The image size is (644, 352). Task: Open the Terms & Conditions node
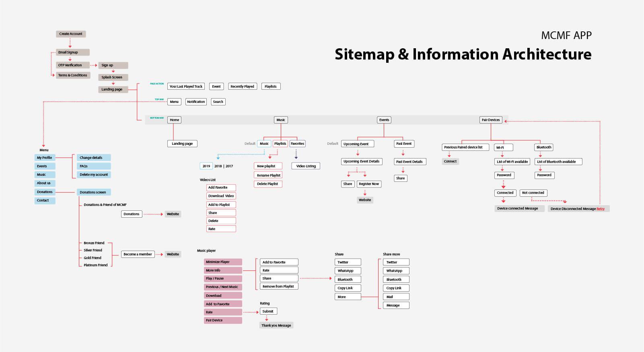point(73,75)
